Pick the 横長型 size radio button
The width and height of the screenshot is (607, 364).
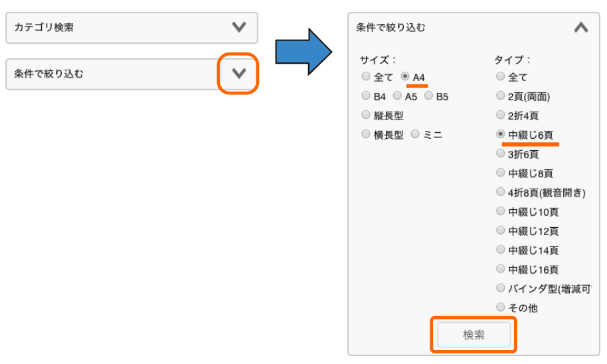click(x=366, y=134)
